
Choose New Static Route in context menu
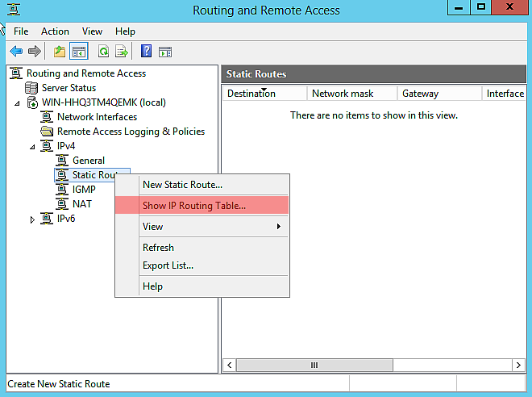tap(182, 185)
